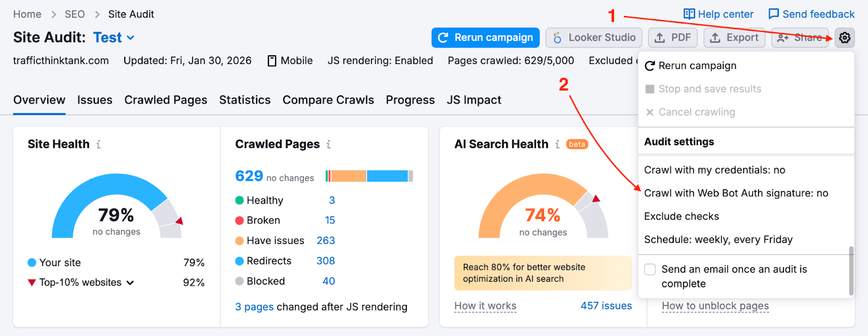Export the report as PDF
868x336 pixels.
pyautogui.click(x=673, y=38)
